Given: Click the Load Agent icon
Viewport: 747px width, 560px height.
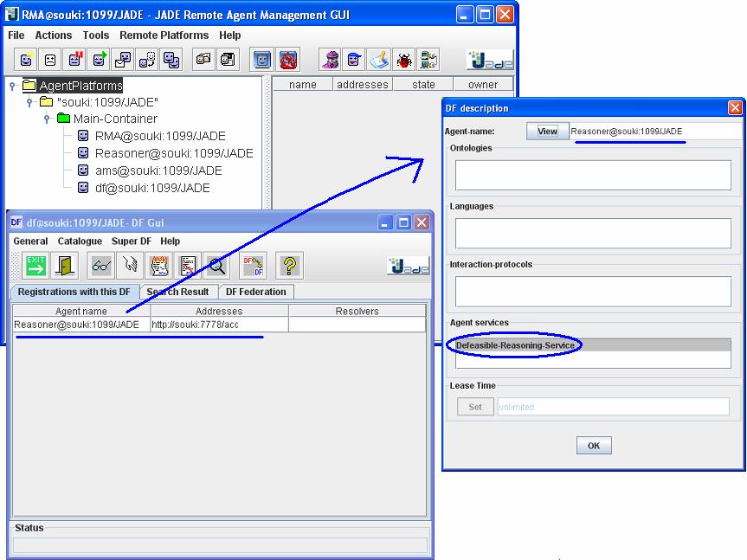Looking at the screenshot, I should 204,60.
